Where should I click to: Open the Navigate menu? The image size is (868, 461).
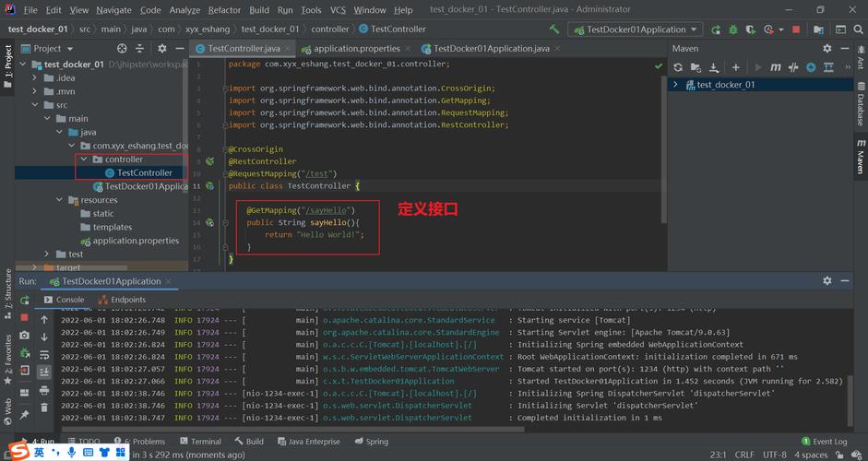point(113,10)
